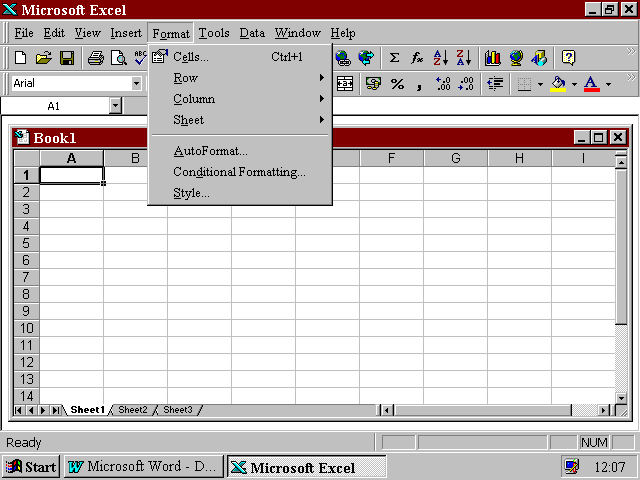Viewport: 640px width, 480px height.
Task: Open the Drawing toolbar icon
Action: click(539, 58)
